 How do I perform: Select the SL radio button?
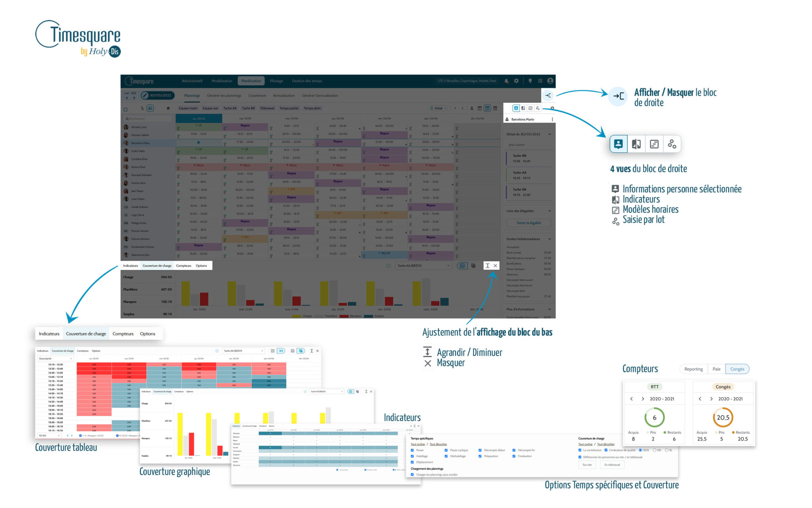pos(666,450)
